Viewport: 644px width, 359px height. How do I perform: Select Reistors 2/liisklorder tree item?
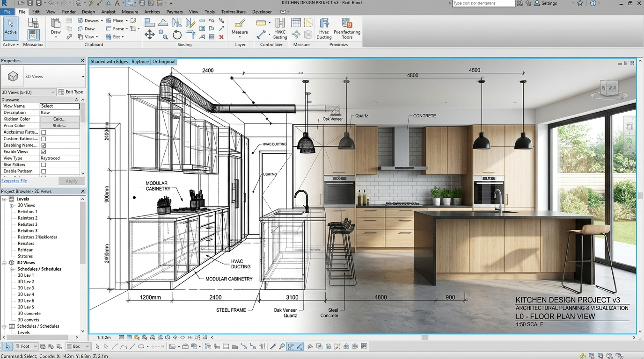click(37, 237)
